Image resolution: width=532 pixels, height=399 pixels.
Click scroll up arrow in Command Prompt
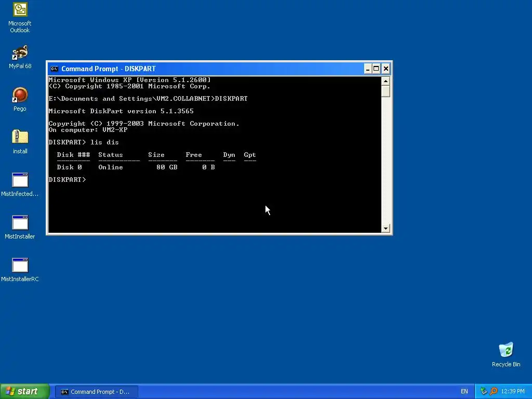[x=385, y=81]
